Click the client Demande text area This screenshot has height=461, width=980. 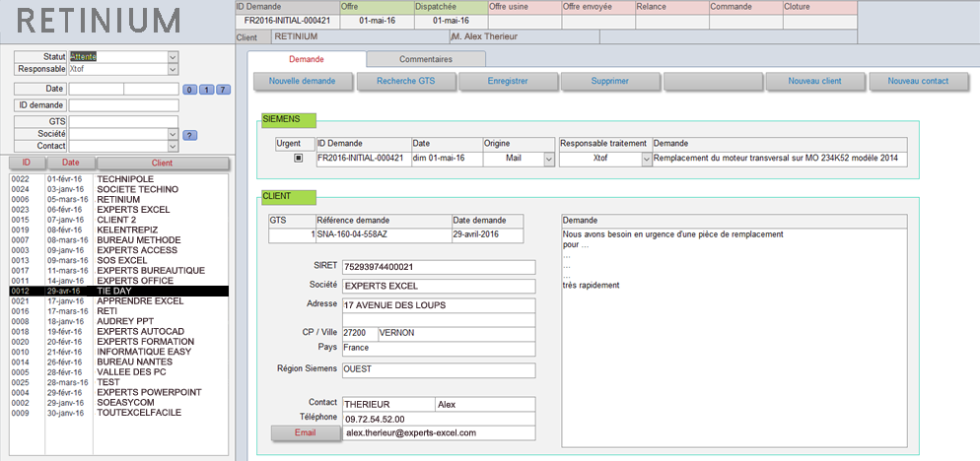click(x=735, y=337)
